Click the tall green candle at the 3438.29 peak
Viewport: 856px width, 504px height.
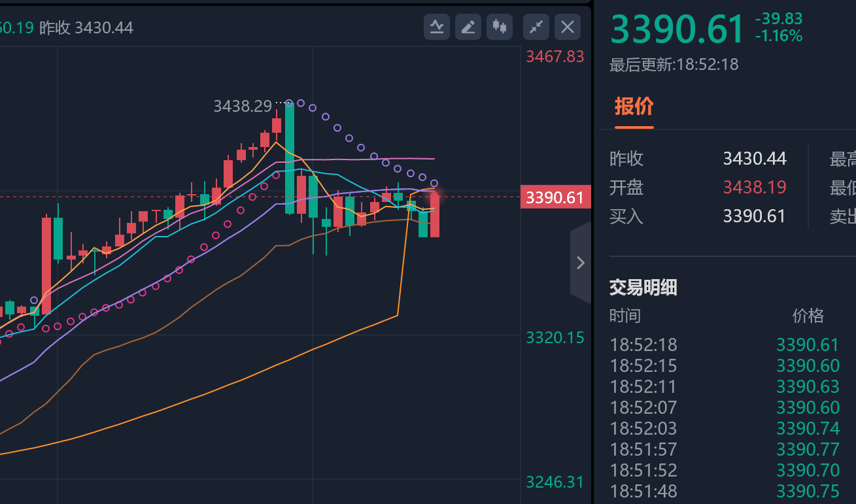(x=289, y=158)
